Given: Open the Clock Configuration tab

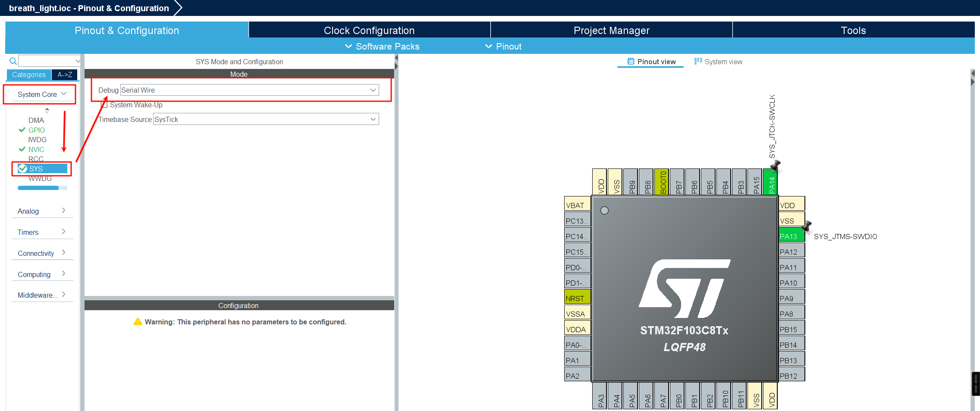Looking at the screenshot, I should (369, 31).
